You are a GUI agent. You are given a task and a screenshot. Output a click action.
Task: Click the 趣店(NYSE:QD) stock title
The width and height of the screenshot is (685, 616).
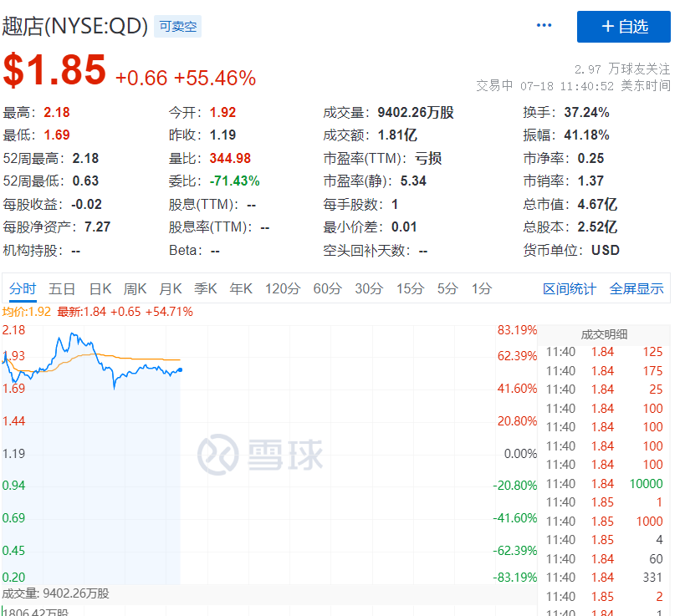coord(75,26)
